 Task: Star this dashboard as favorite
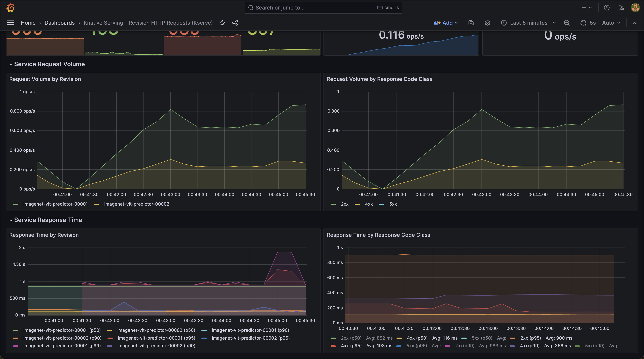tap(222, 23)
